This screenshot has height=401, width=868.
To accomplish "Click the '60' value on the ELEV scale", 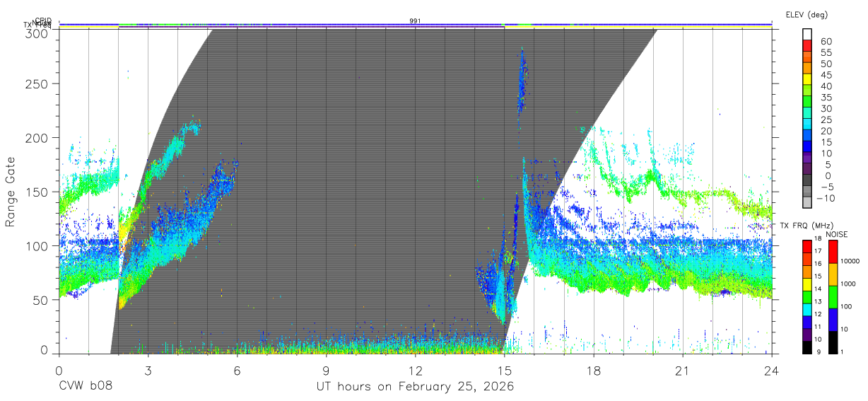I will coord(826,42).
